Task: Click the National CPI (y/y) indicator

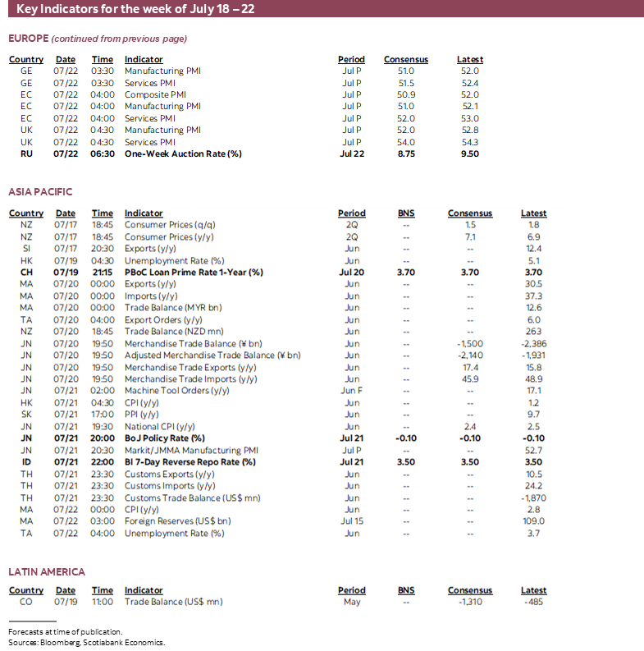Action: pos(160,427)
